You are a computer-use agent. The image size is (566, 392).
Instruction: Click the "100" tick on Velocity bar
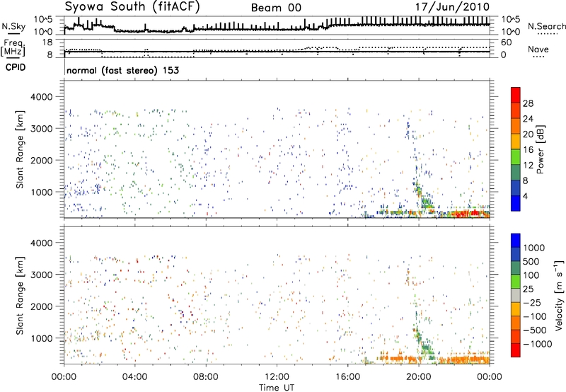(531, 275)
